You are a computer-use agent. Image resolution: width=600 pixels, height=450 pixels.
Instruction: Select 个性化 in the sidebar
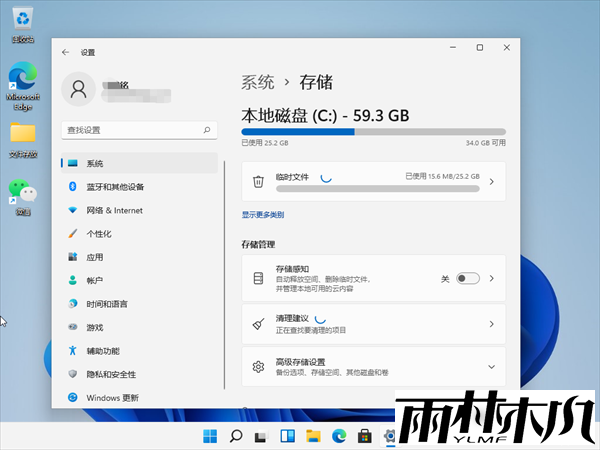coord(99,234)
